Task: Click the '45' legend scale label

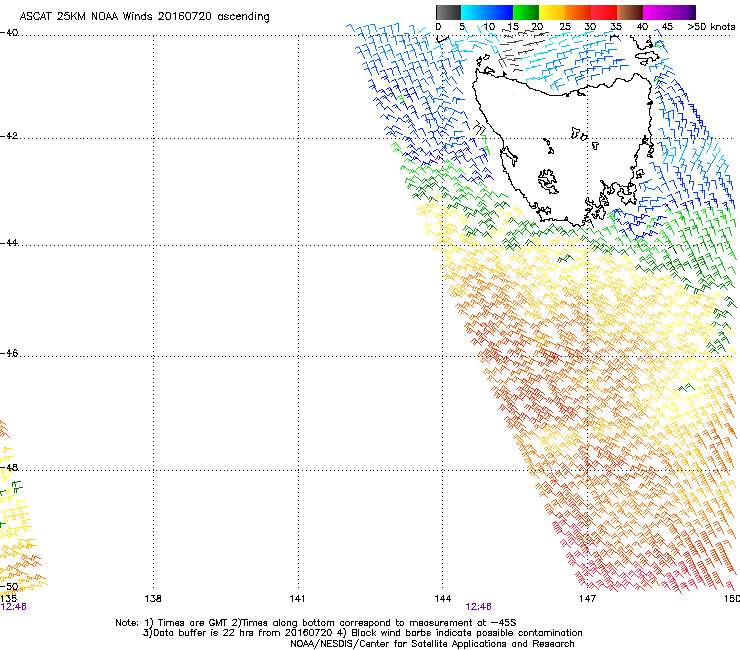Action: [667, 27]
